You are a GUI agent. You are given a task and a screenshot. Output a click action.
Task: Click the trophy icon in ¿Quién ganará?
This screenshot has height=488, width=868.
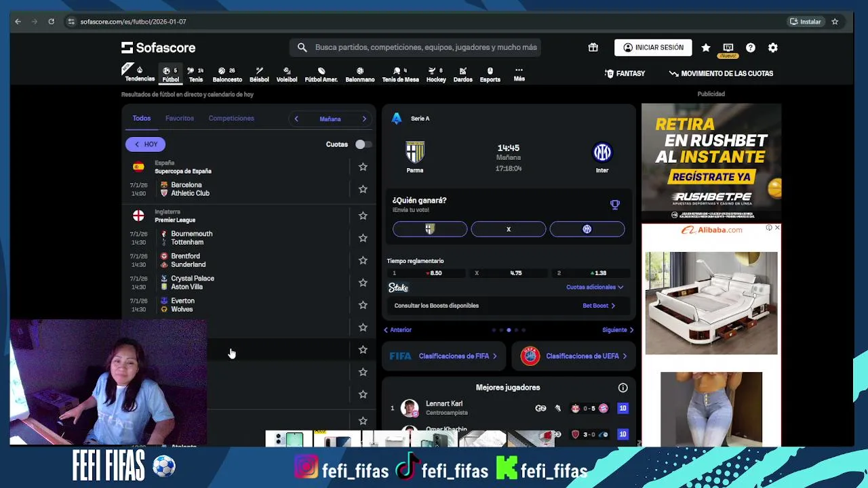click(615, 205)
